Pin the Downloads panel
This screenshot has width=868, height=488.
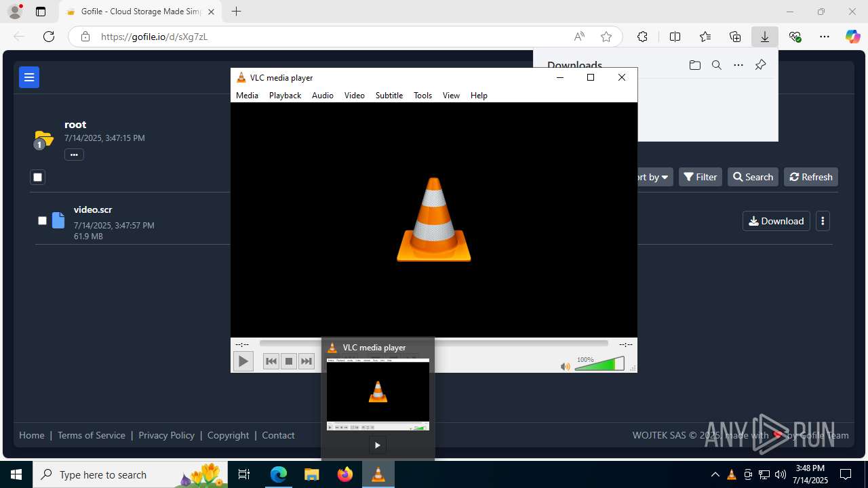pyautogui.click(x=760, y=65)
